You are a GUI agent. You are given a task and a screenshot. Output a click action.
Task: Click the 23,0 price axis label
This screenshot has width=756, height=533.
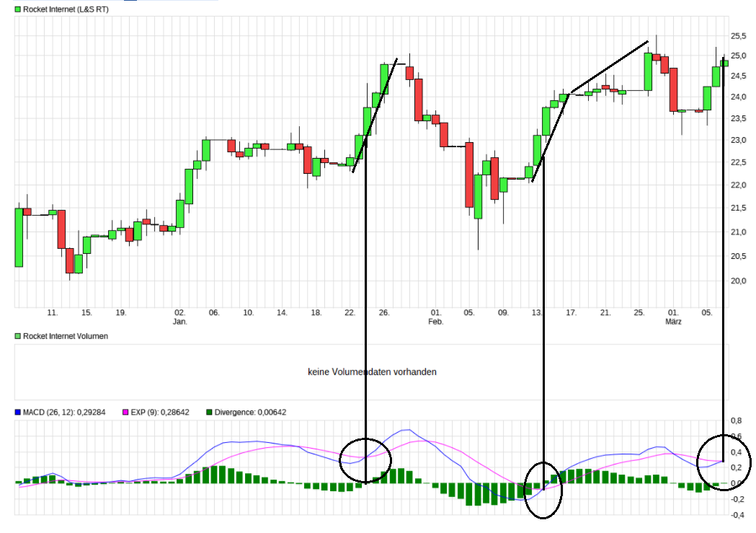point(739,141)
